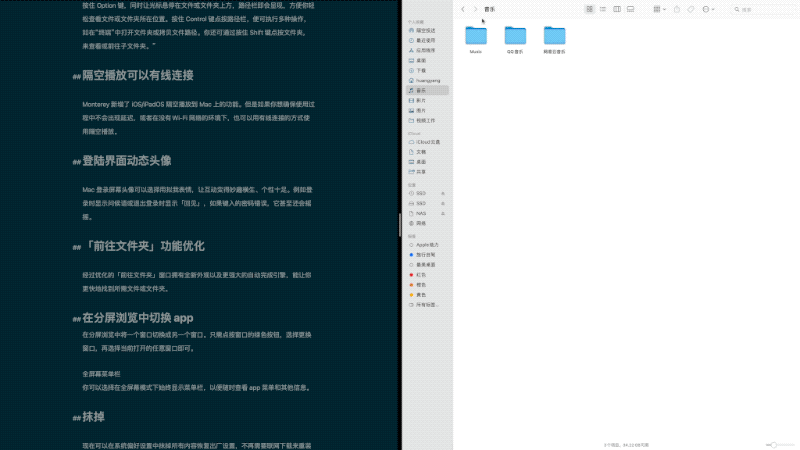This screenshot has height=450, width=800.
Task: Click heading 在分屏浏览中切换 app in editor
Action: [x=138, y=318]
